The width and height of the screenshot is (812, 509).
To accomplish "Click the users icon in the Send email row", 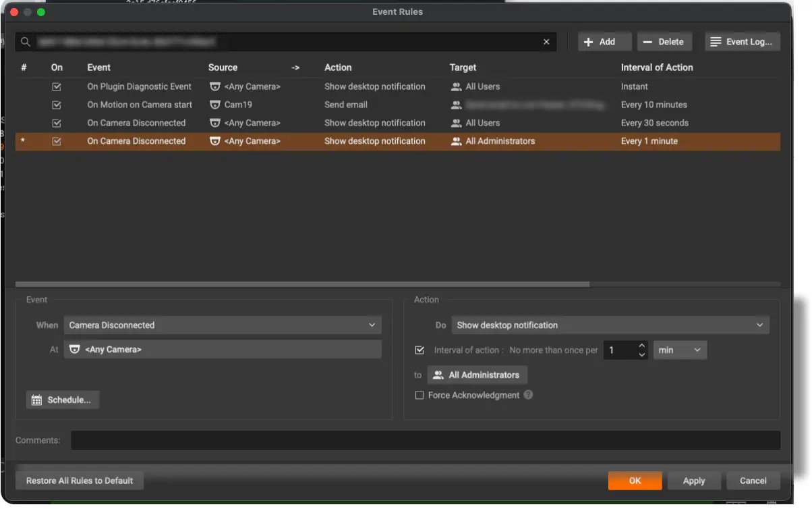I will tap(457, 105).
